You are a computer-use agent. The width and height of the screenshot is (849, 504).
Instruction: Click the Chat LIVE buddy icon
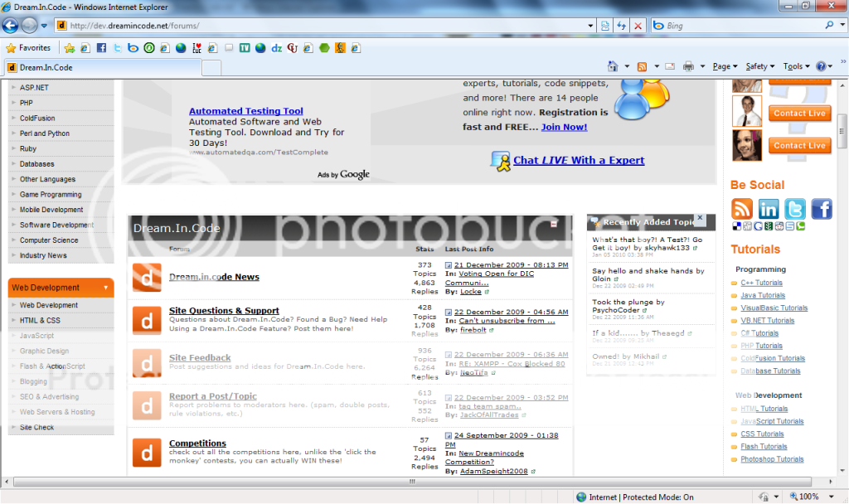pyautogui.click(x=501, y=161)
